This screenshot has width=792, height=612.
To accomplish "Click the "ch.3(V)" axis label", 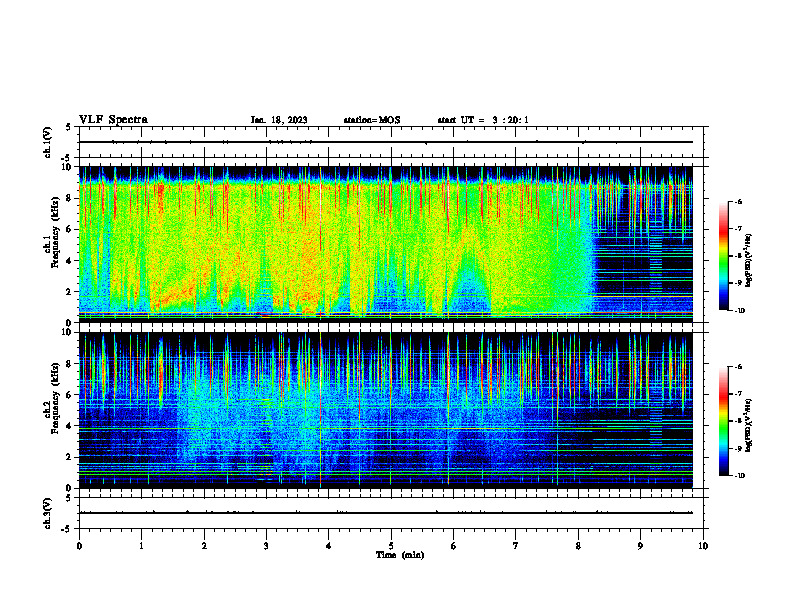I will tap(48, 513).
